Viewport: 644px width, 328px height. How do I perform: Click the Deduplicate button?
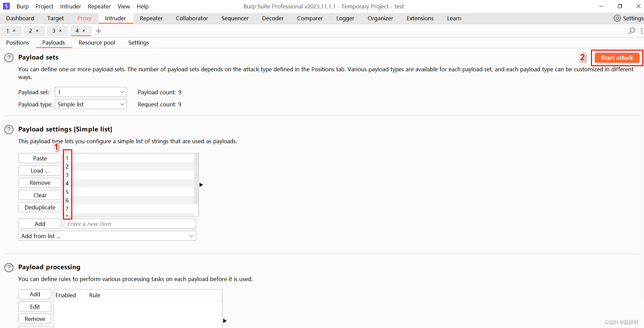click(x=40, y=207)
